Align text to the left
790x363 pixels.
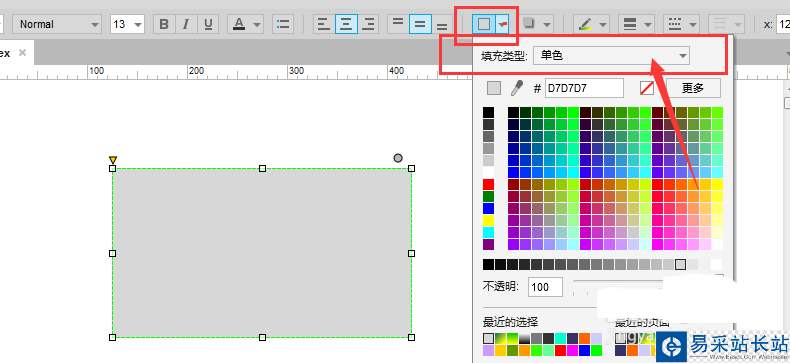(324, 24)
